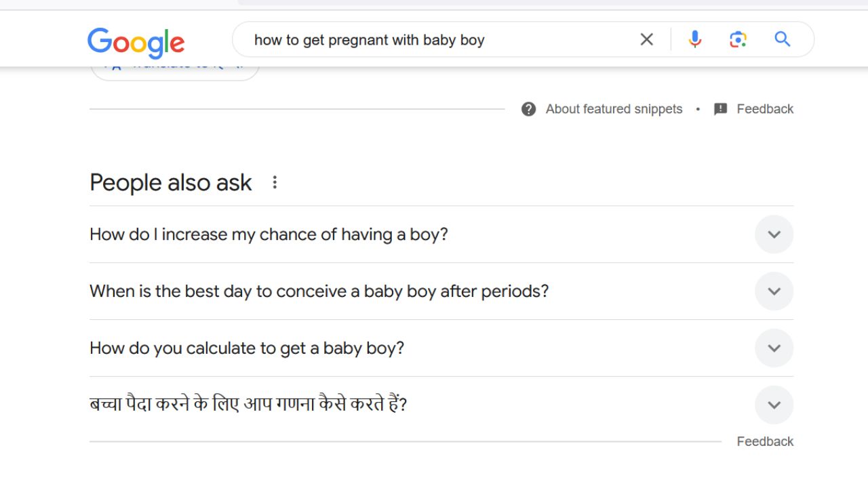Screen dimensions: 868x488
Task: Run the search using the magnifying glass icon
Action: (782, 39)
